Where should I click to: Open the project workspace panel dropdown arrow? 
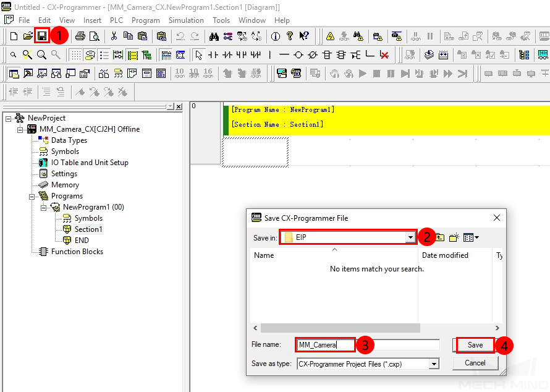(x=171, y=106)
